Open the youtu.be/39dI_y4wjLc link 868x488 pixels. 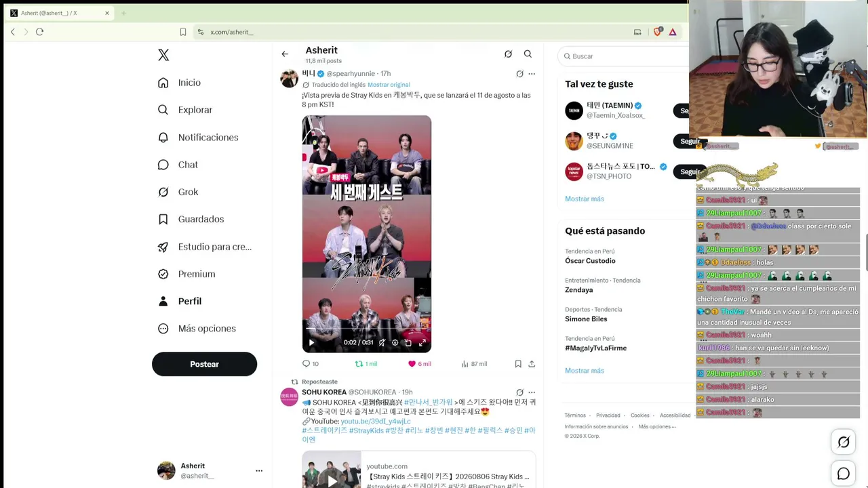tap(375, 422)
